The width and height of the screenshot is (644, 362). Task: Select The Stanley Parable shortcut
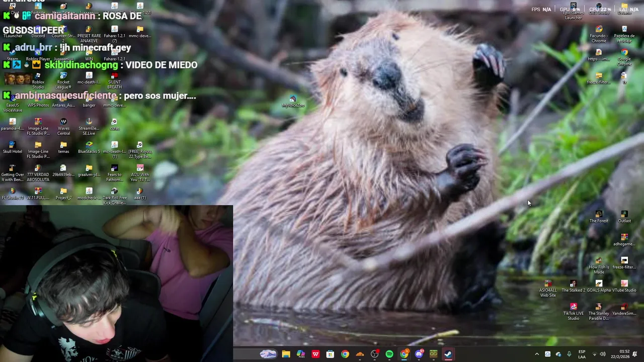tap(599, 312)
